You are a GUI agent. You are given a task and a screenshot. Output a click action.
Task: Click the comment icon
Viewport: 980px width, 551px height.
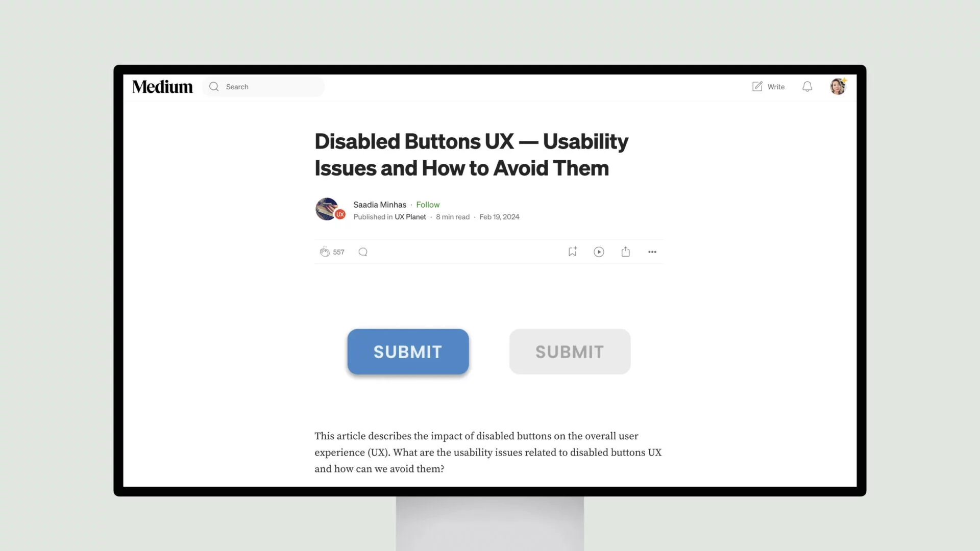tap(363, 251)
